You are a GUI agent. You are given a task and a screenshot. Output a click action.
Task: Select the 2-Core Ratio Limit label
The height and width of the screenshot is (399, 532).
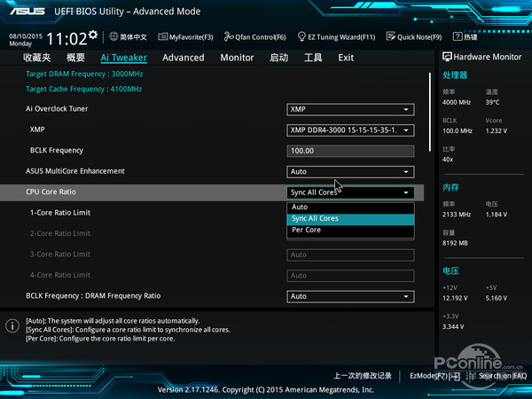tap(60, 233)
